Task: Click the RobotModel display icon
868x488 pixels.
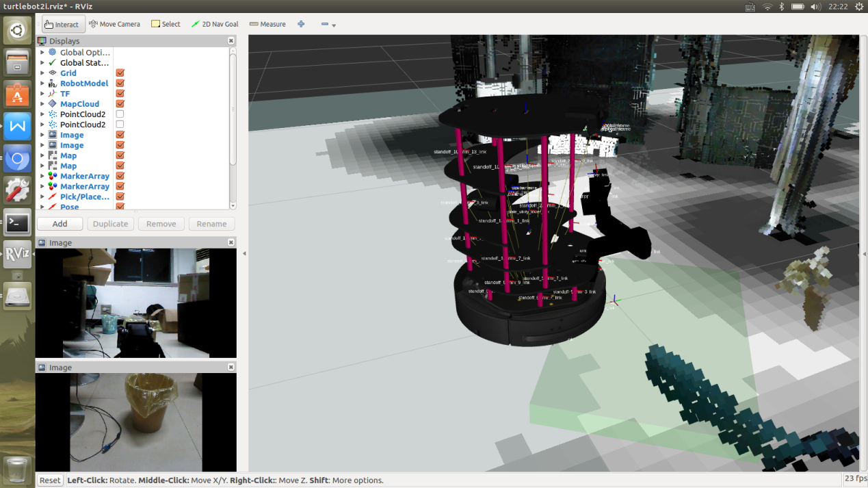Action: (x=53, y=83)
